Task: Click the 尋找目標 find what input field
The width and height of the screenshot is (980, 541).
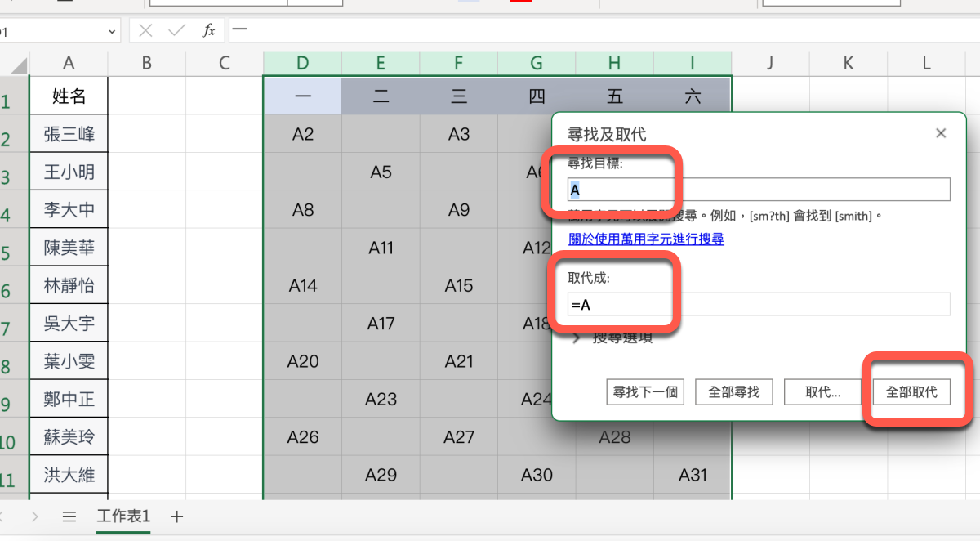Action: (759, 190)
